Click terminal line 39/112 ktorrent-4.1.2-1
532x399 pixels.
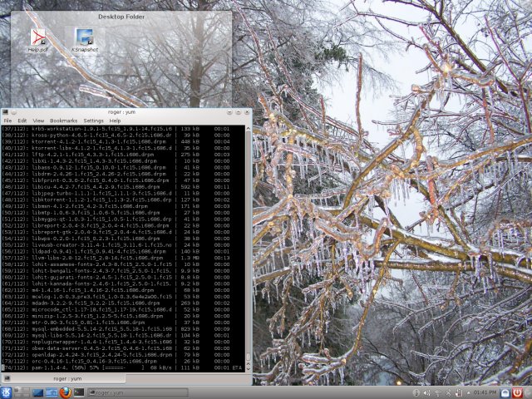tap(116, 141)
